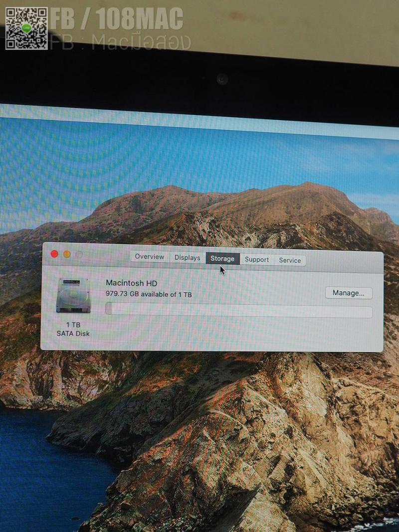Click the empty storage usage bar
The height and width of the screenshot is (532, 399).
[239, 311]
